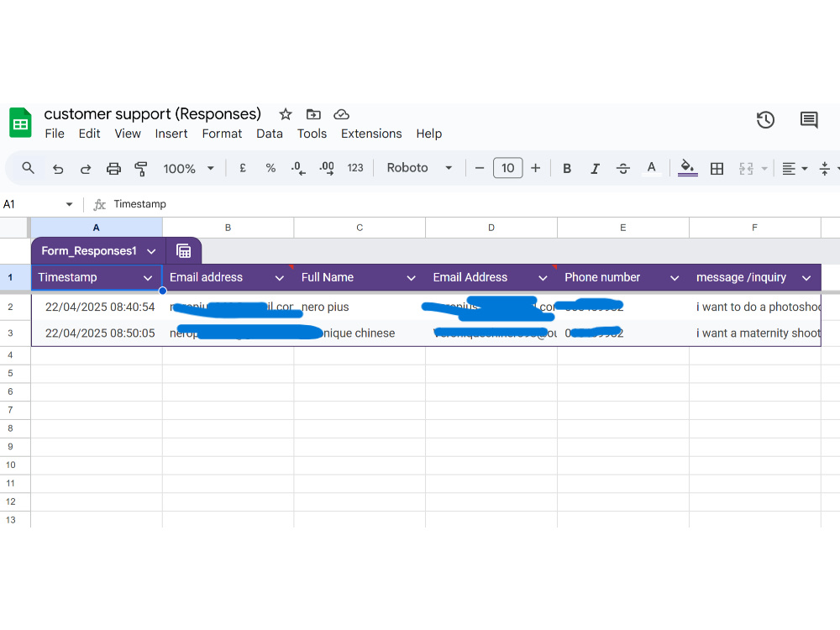Open horizontal align options
Screen dimensions: 840x630
click(795, 169)
